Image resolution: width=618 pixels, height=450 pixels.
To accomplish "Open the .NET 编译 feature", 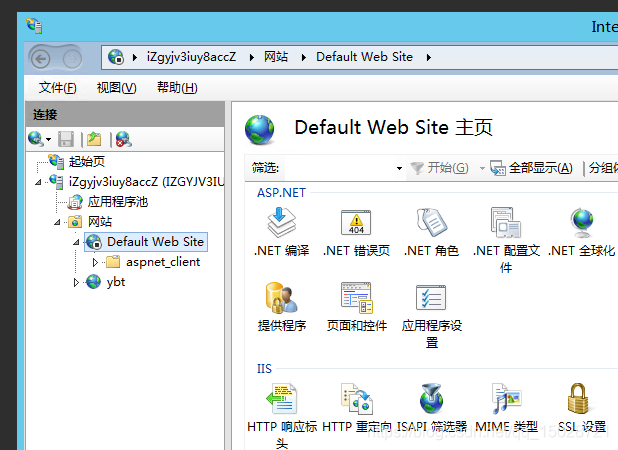I will pyautogui.click(x=281, y=232).
